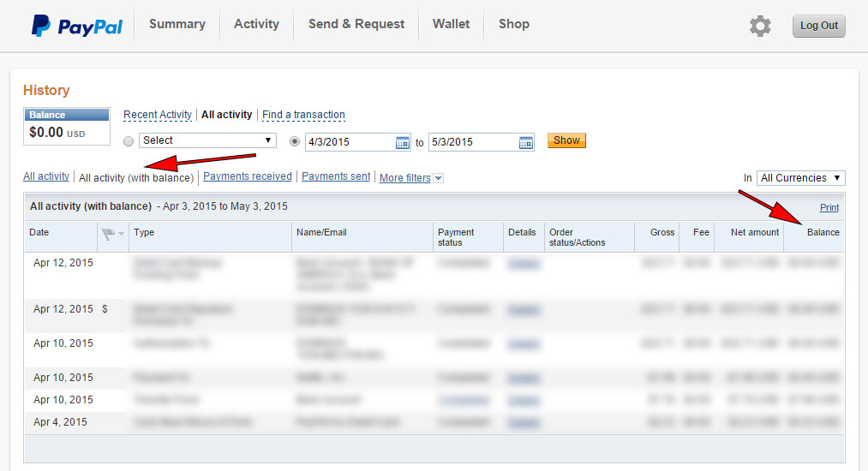This screenshot has width=868, height=471.
Task: Open the Select period dropdown
Action: click(207, 140)
